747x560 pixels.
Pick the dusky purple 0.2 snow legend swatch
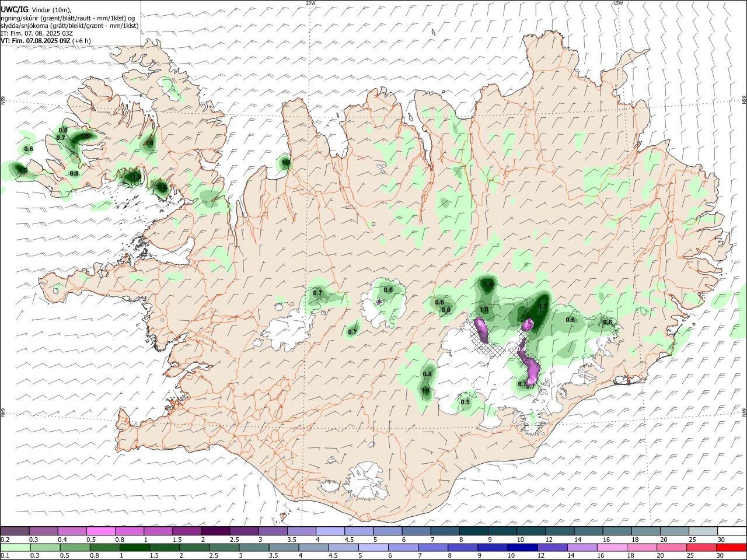pyautogui.click(x=15, y=531)
